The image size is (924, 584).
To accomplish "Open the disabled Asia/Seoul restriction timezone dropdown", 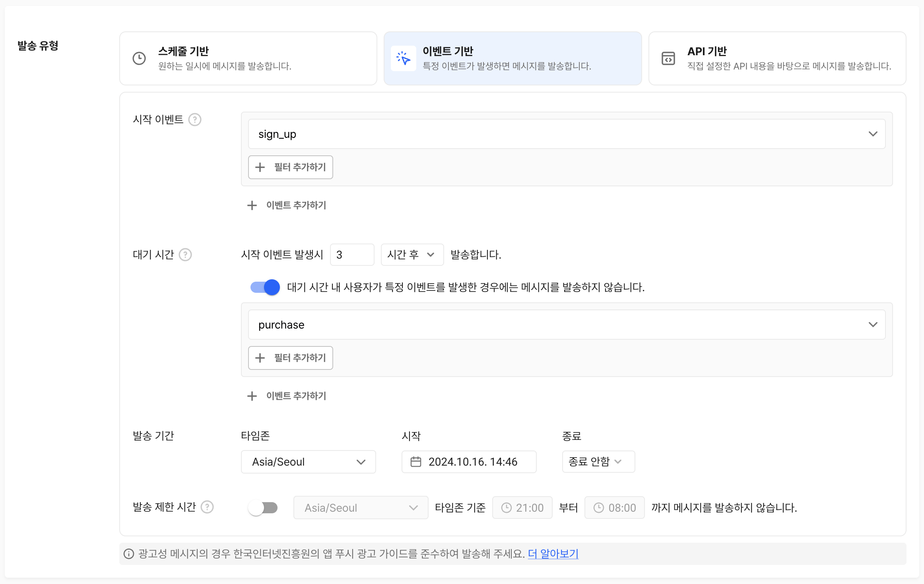I will tap(361, 508).
